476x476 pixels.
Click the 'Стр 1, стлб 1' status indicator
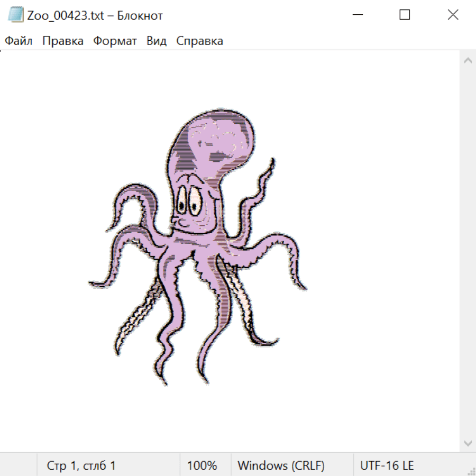pyautogui.click(x=81, y=465)
